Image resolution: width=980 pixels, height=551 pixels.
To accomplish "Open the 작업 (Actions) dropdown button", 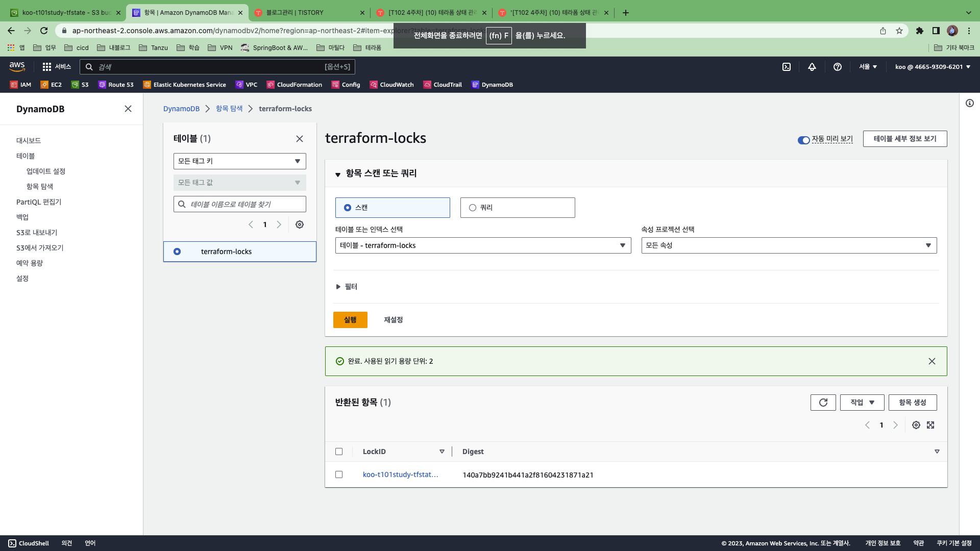I will coord(862,403).
